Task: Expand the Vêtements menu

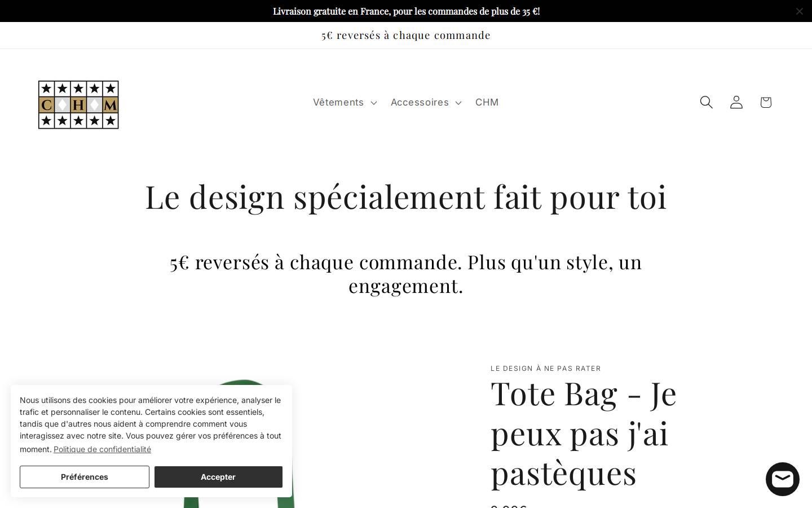Action: point(345,102)
